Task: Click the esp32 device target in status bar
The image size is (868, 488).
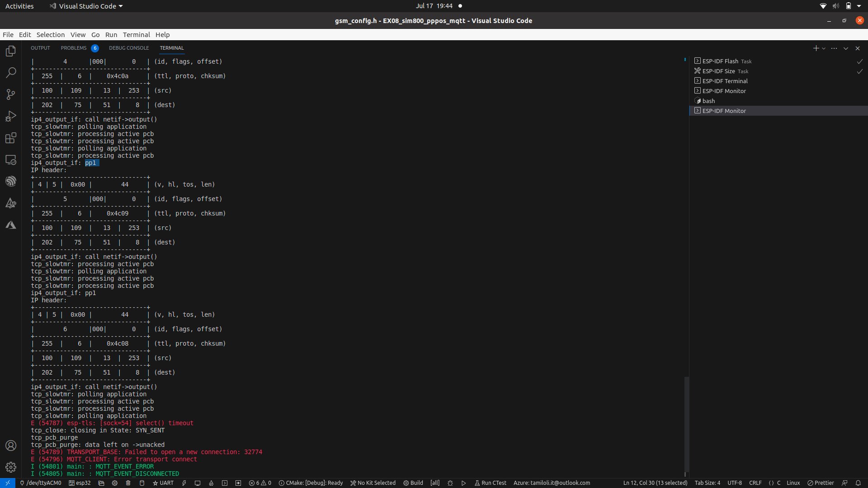Action: tap(80, 483)
